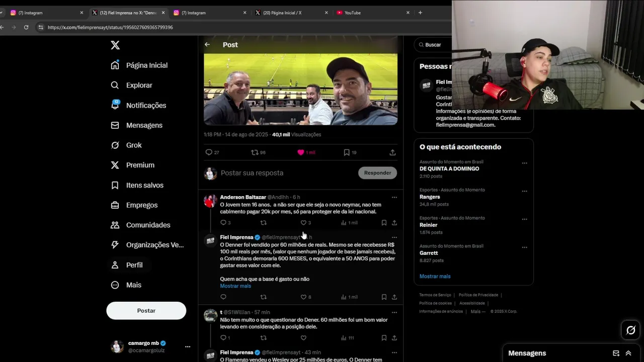
Task: Click the browser address bar URL
Action: [x=110, y=27]
